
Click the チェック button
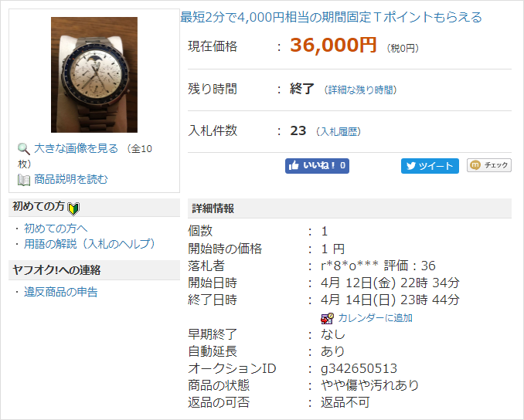[x=489, y=165]
